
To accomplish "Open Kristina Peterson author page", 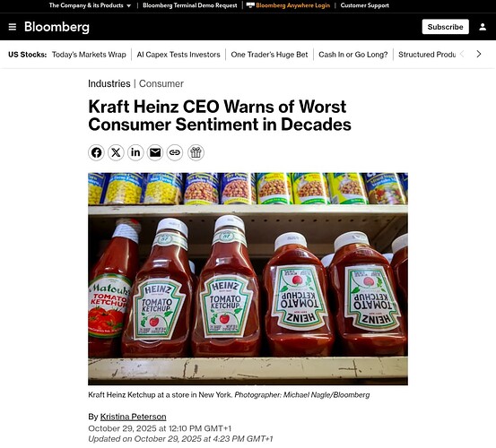I will tap(133, 417).
